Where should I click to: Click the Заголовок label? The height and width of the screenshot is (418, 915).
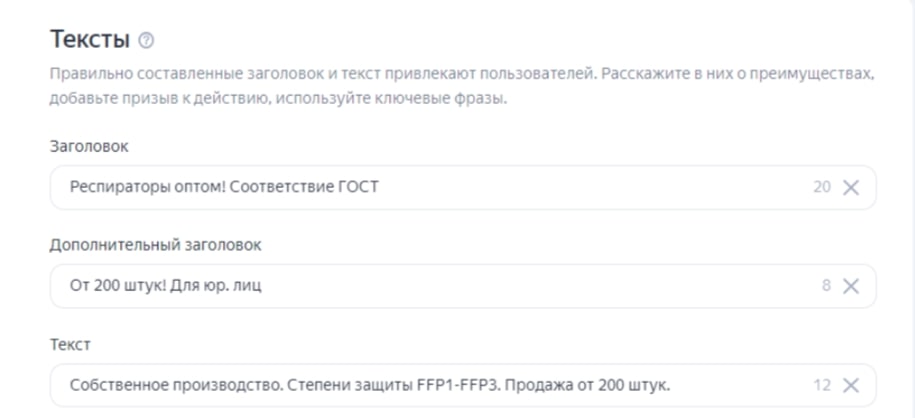89,147
